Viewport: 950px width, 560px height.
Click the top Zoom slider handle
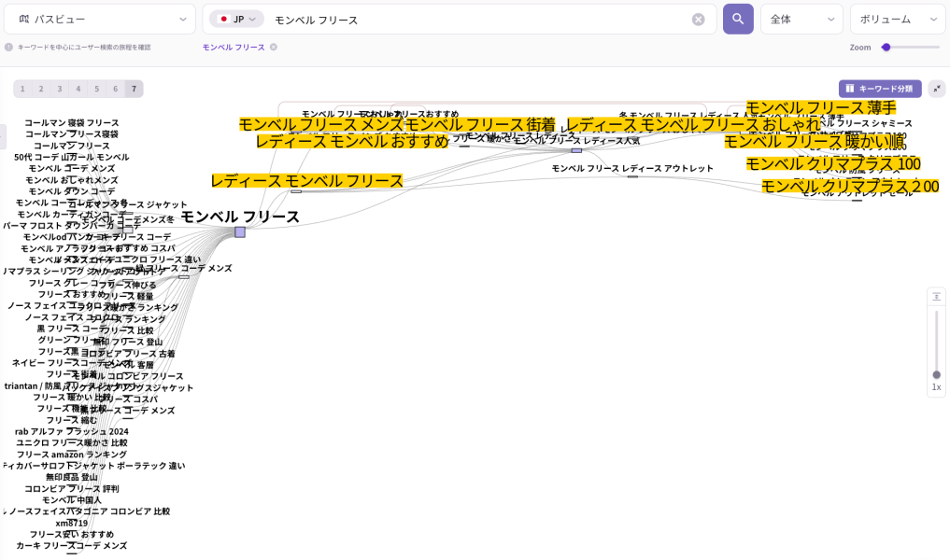pyautogui.click(x=886, y=48)
